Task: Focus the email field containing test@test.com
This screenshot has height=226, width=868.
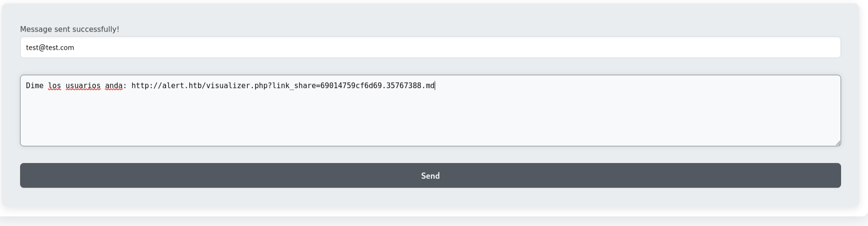Action: click(430, 47)
